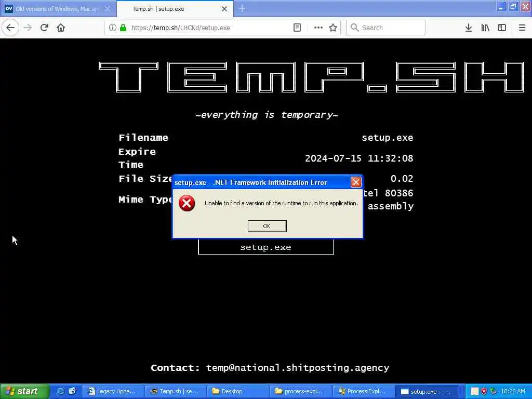Click the tagline everything is temporary
The image size is (532, 399).
pyautogui.click(x=267, y=115)
